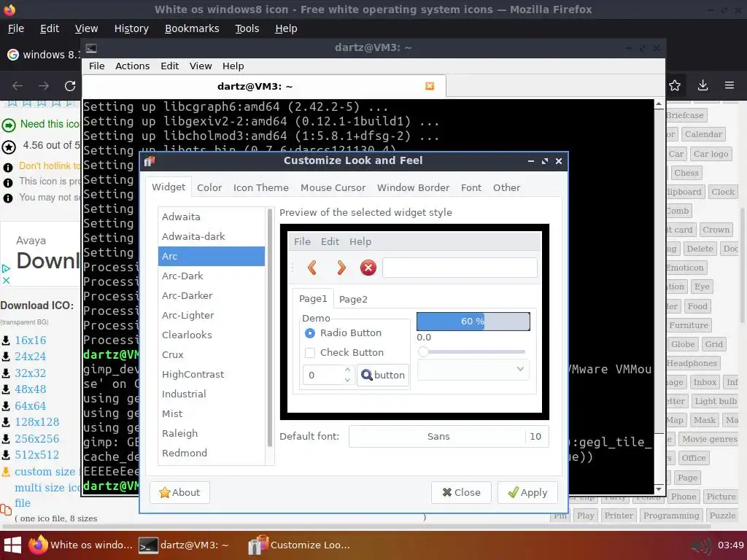Select the HighContrast theme
The width and height of the screenshot is (747, 560).
212,375
